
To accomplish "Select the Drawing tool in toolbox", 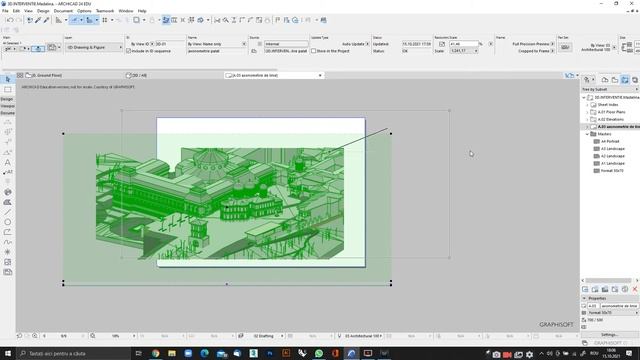I will pos(7,272).
